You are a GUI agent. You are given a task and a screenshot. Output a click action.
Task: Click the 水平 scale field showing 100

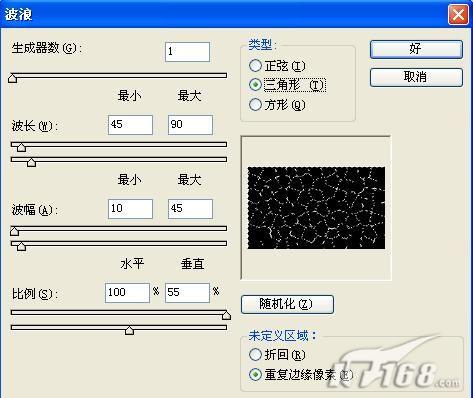(x=127, y=293)
